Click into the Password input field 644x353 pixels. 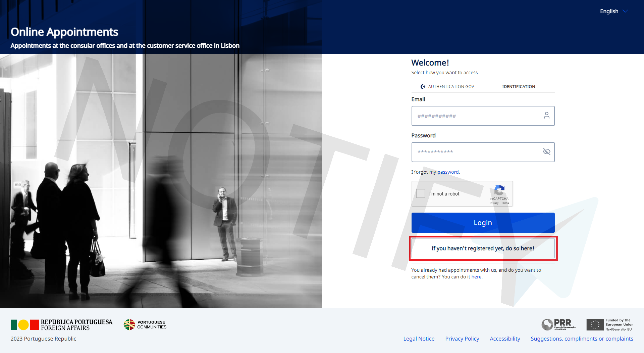coord(476,152)
